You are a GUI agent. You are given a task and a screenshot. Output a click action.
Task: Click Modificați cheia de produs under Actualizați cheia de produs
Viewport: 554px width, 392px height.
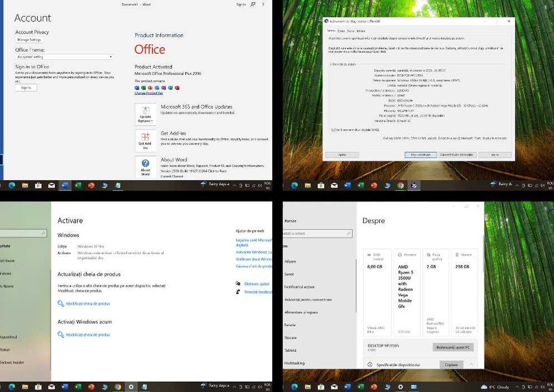[88, 304]
